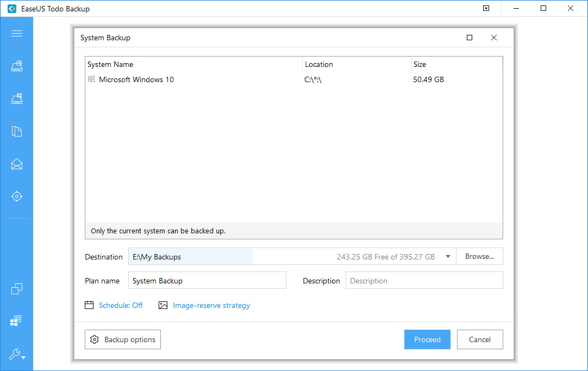
Task: Open title bar dropdown menu icon
Action: tap(486, 8)
